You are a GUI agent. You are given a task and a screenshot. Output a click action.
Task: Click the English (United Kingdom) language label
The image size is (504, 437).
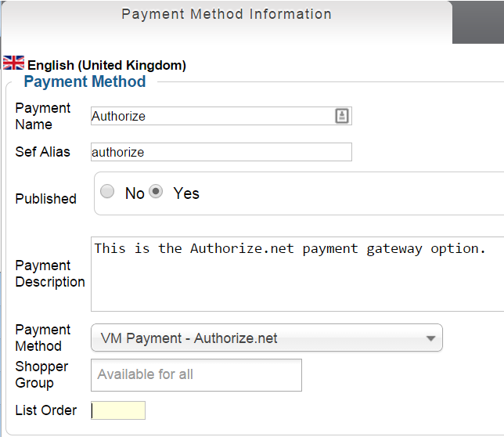pyautogui.click(x=106, y=66)
